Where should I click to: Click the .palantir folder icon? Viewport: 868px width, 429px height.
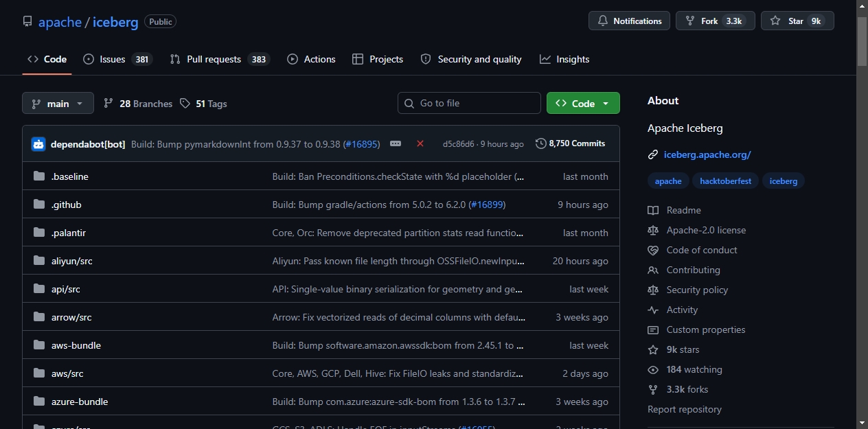pyautogui.click(x=39, y=233)
